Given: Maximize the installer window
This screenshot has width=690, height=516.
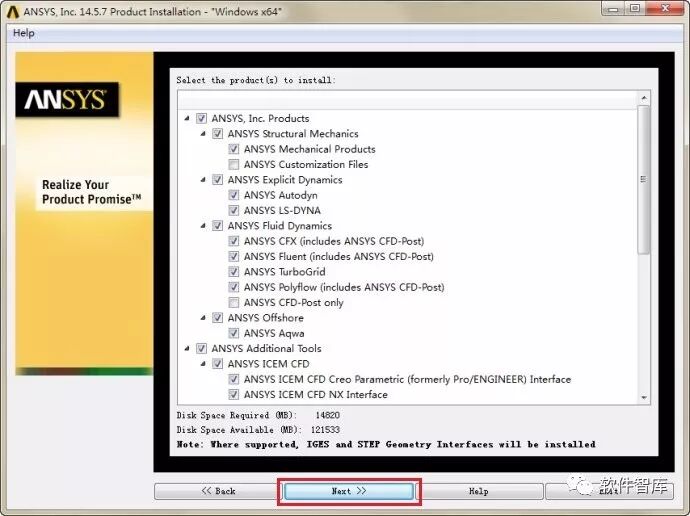Looking at the screenshot, I should click(635, 9).
